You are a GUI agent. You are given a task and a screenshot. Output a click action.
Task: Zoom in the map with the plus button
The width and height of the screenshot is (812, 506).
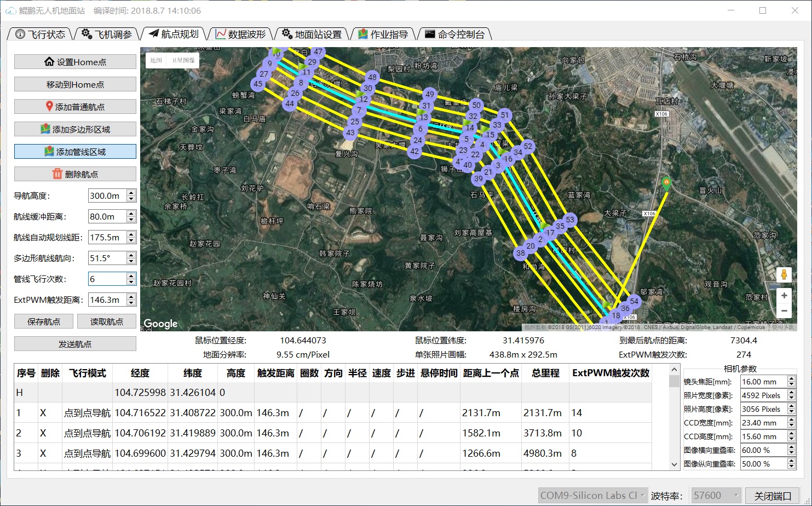tap(784, 296)
